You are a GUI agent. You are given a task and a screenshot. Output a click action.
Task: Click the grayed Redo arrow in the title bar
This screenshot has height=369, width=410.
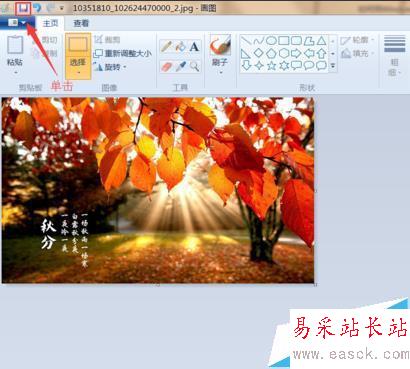click(x=50, y=8)
